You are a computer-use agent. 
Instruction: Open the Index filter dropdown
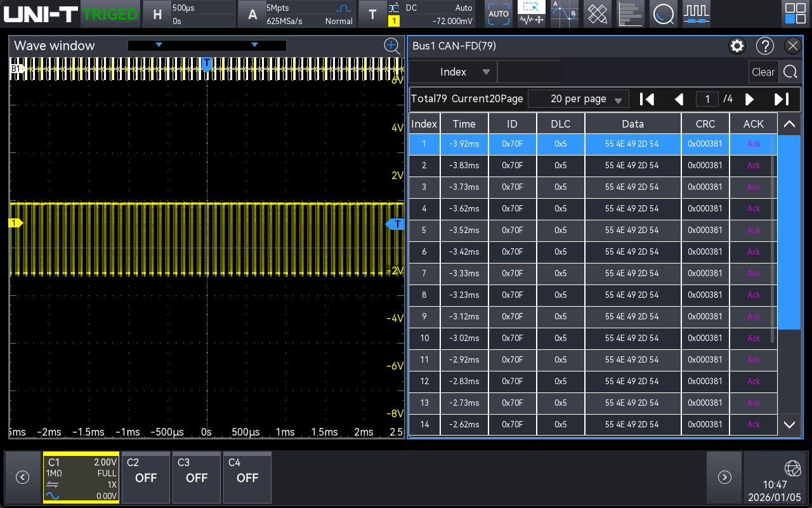(453, 72)
